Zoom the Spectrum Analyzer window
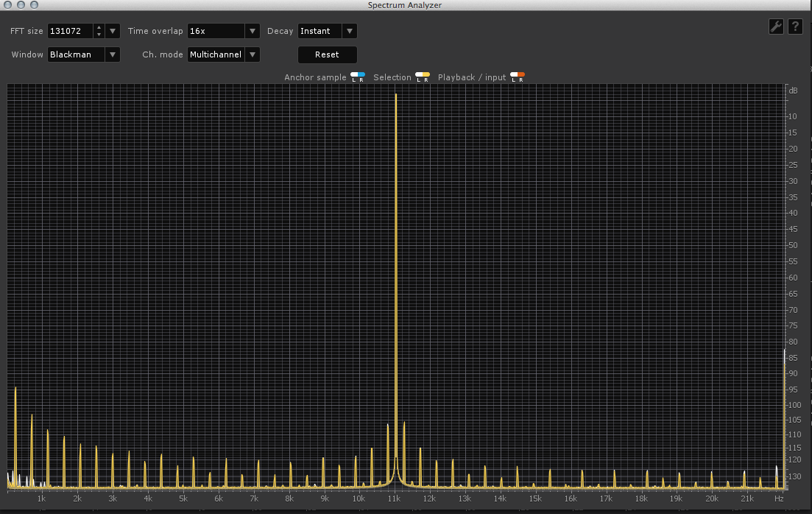 click(x=34, y=4)
